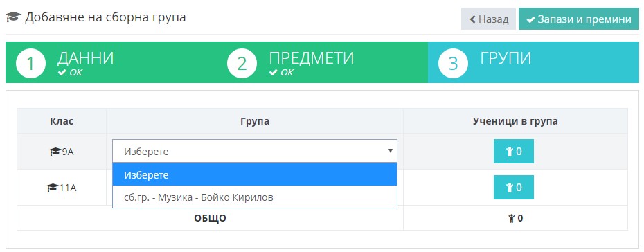Click graduation cap icon next to 11А

53,188
